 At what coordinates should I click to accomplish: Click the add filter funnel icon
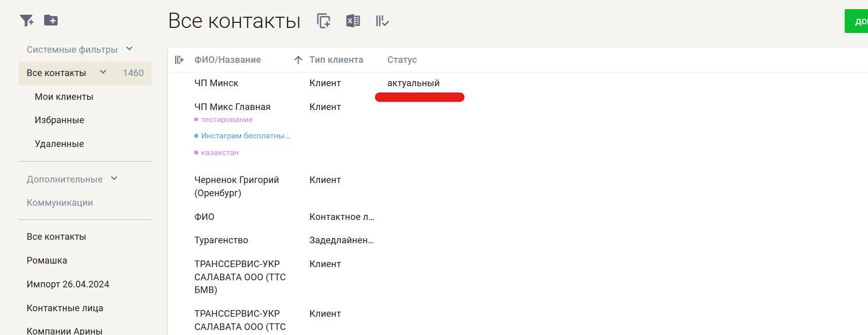tap(26, 21)
